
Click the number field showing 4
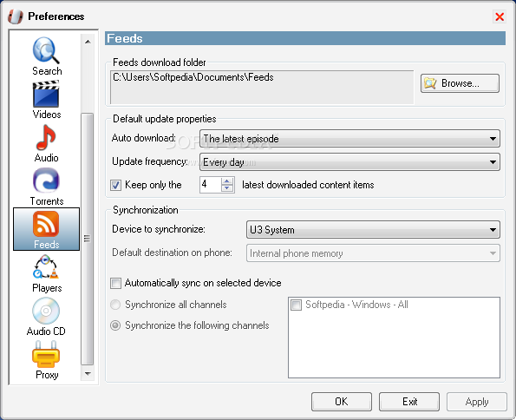[x=211, y=185]
